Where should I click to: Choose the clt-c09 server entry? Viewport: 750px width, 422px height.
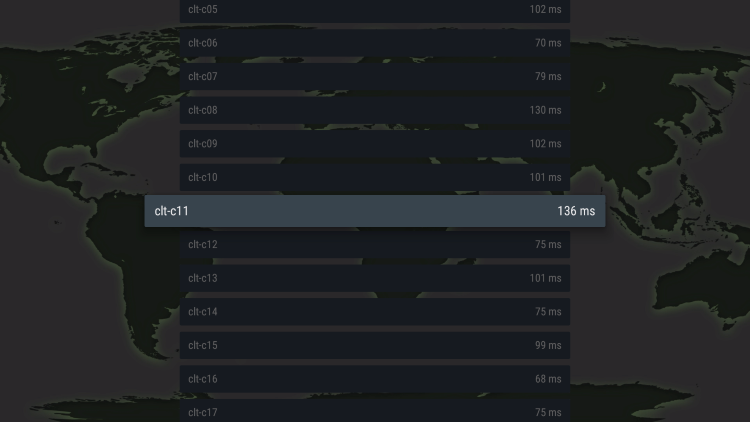click(x=375, y=144)
